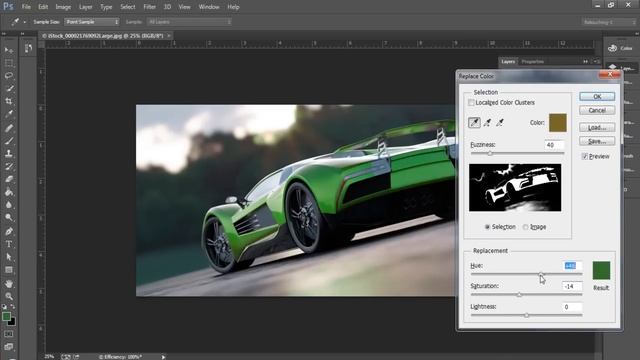Select the Dodge tool
The image size is (640, 360).
pyautogui.click(x=9, y=217)
